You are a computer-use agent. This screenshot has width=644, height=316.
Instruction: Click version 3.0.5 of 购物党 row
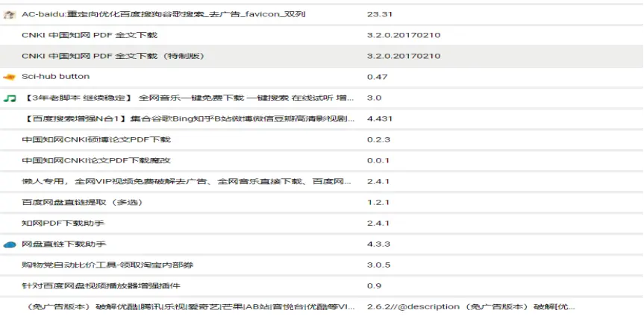tap(378, 265)
